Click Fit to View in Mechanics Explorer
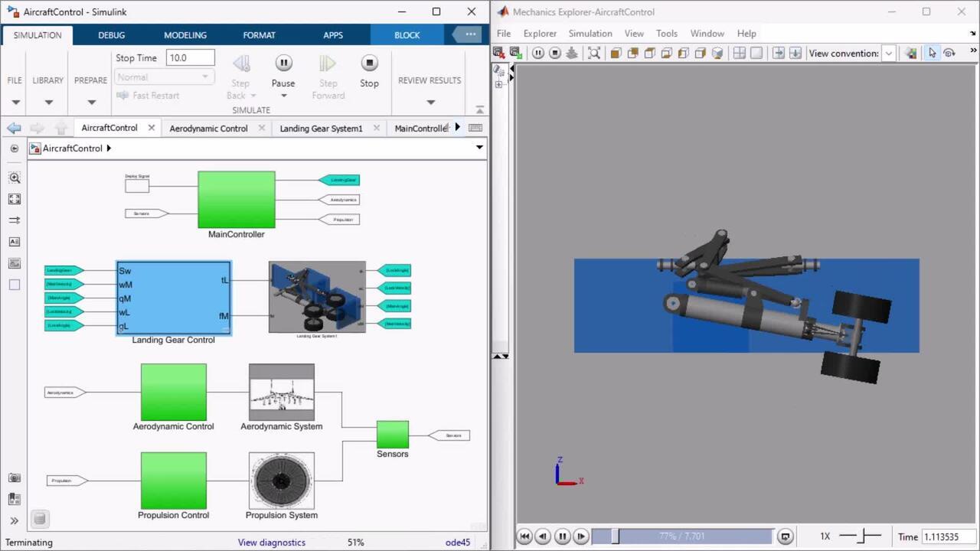Screen dimensions: 980x551 [x=594, y=54]
